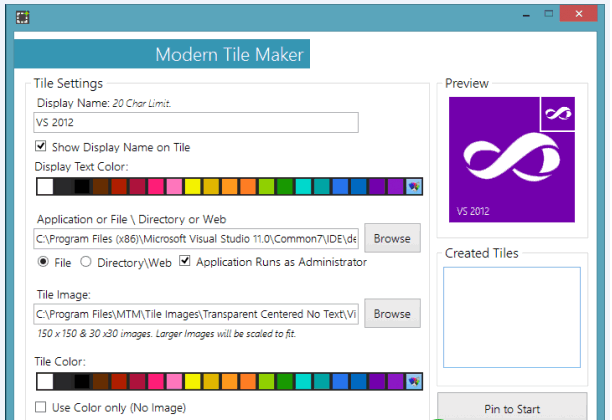This screenshot has height=420, width=612.
Task: Open custom color picker in Display Text Color row
Action: click(x=414, y=186)
